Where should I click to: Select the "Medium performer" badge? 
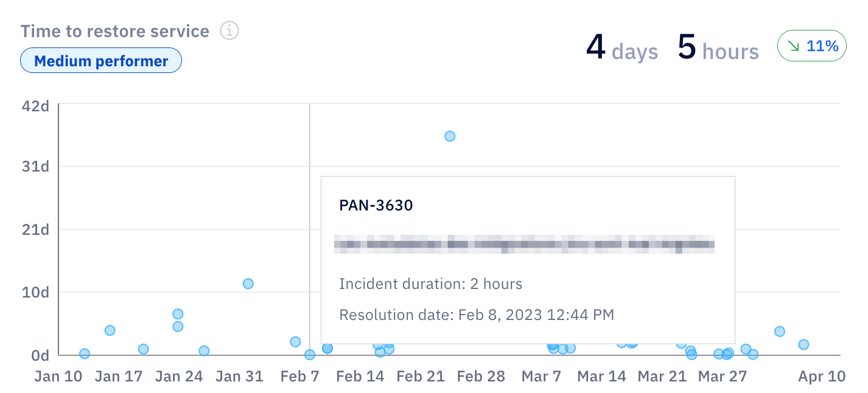click(100, 60)
